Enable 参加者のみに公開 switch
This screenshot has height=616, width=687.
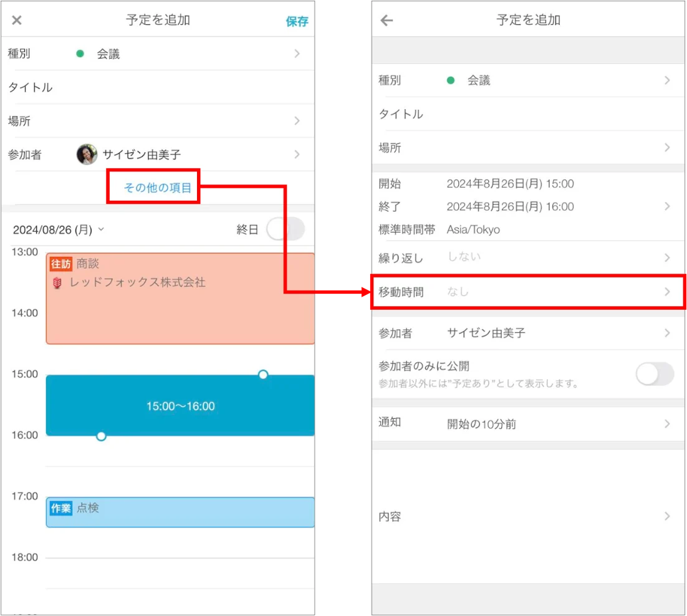tap(655, 373)
